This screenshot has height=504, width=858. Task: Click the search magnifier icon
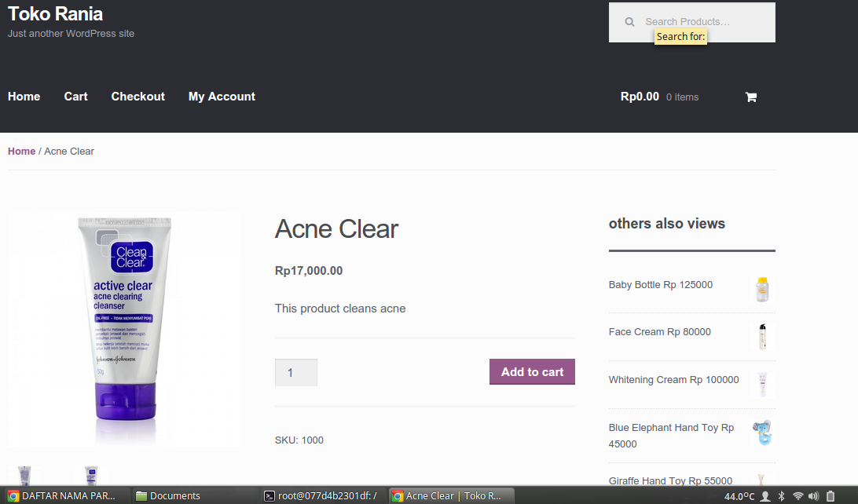tap(630, 22)
